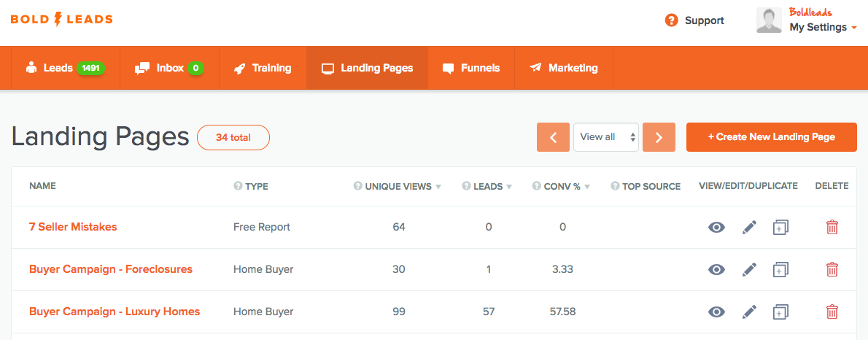Open the View all pagination dropdown

[x=606, y=136]
